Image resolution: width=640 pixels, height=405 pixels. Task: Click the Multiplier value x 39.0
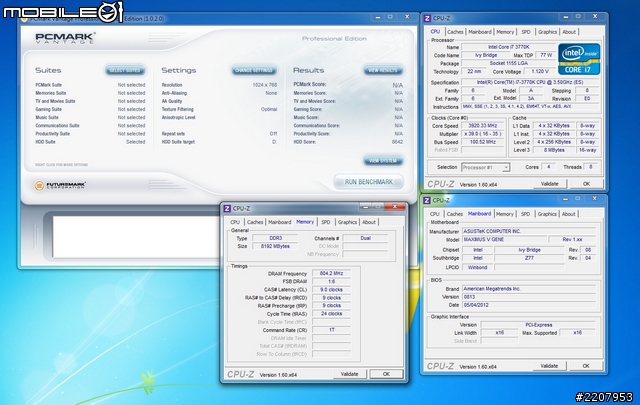pyautogui.click(x=482, y=134)
